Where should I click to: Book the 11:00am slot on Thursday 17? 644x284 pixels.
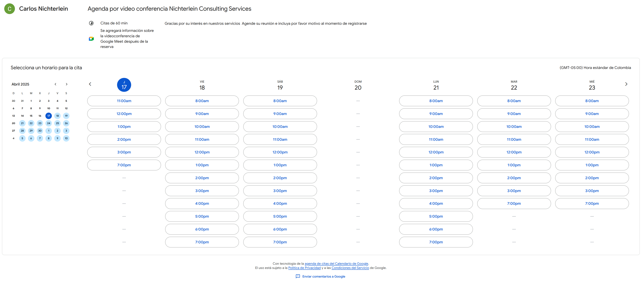tap(124, 101)
